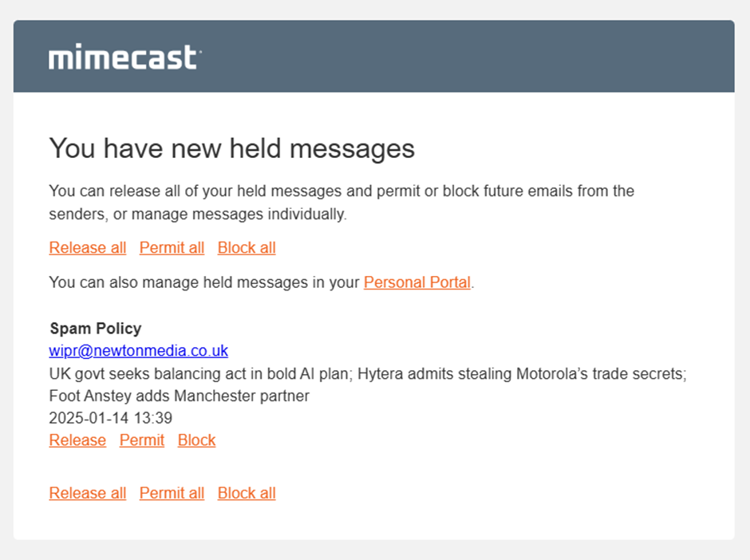The width and height of the screenshot is (750, 560).
Task: Click the Foot Anstey adds Manchester partner text
Action: click(x=180, y=396)
